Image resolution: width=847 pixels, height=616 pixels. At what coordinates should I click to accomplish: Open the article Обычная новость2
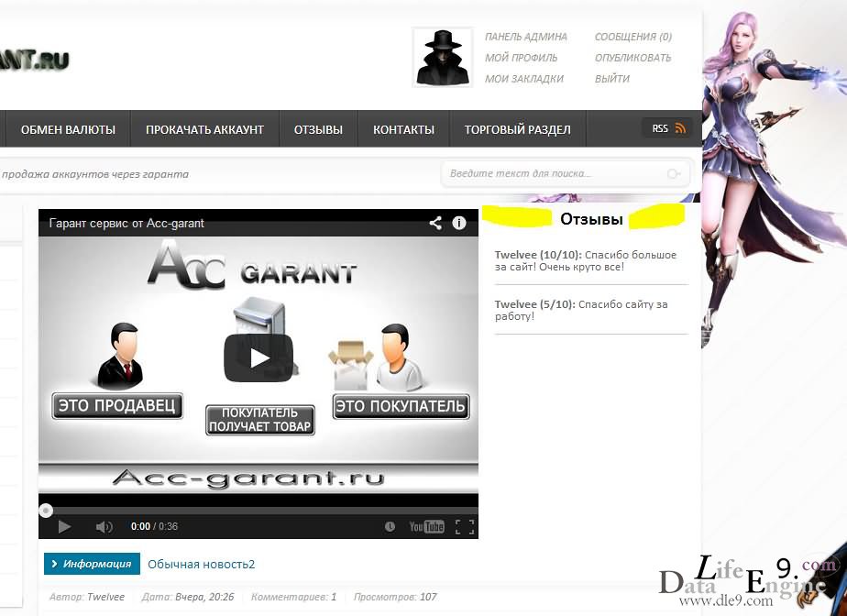point(201,564)
